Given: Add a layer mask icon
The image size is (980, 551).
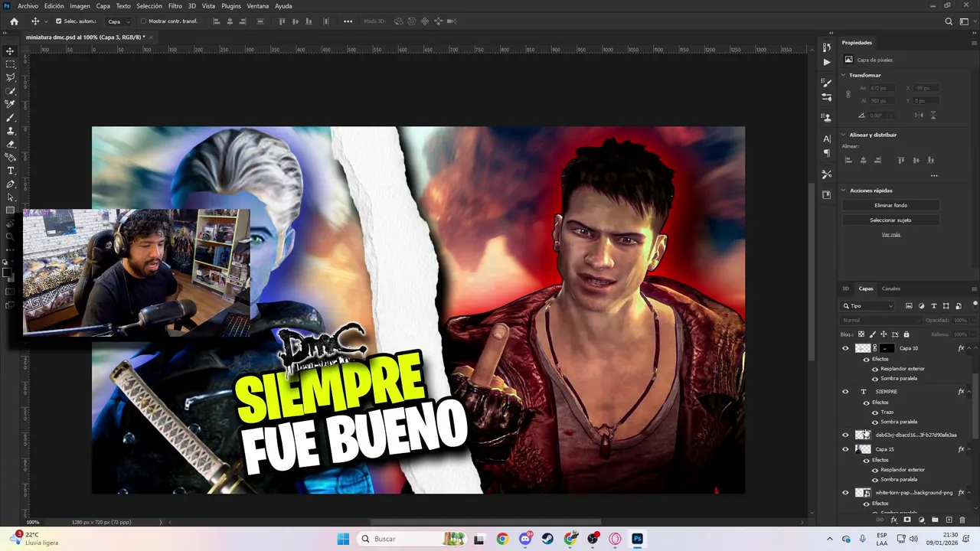Looking at the screenshot, I should pos(907,520).
